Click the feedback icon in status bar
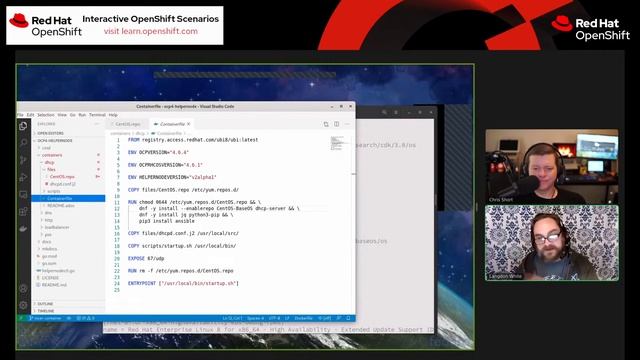The width and height of the screenshot is (640, 360). [x=339, y=318]
